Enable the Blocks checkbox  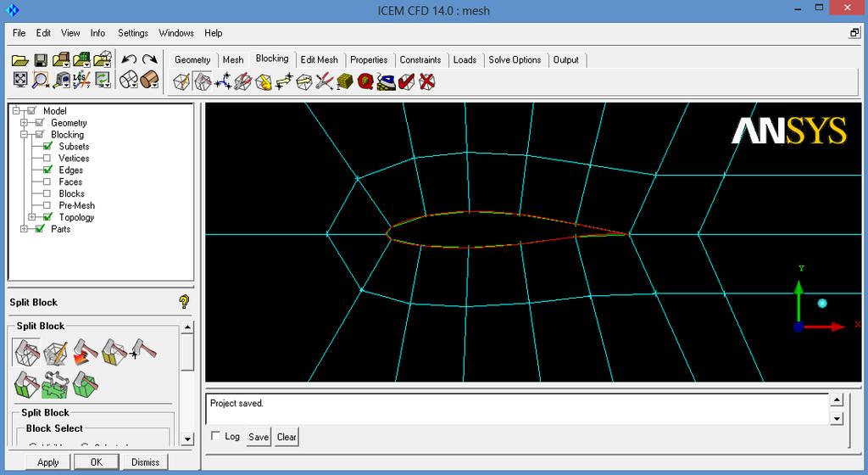[47, 193]
